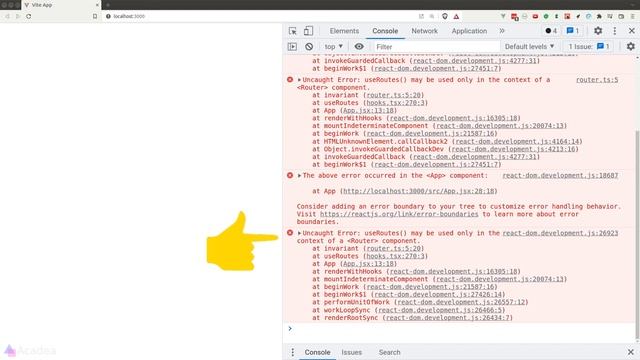
Task: Open the browser hamburger menu
Action: coord(632,16)
